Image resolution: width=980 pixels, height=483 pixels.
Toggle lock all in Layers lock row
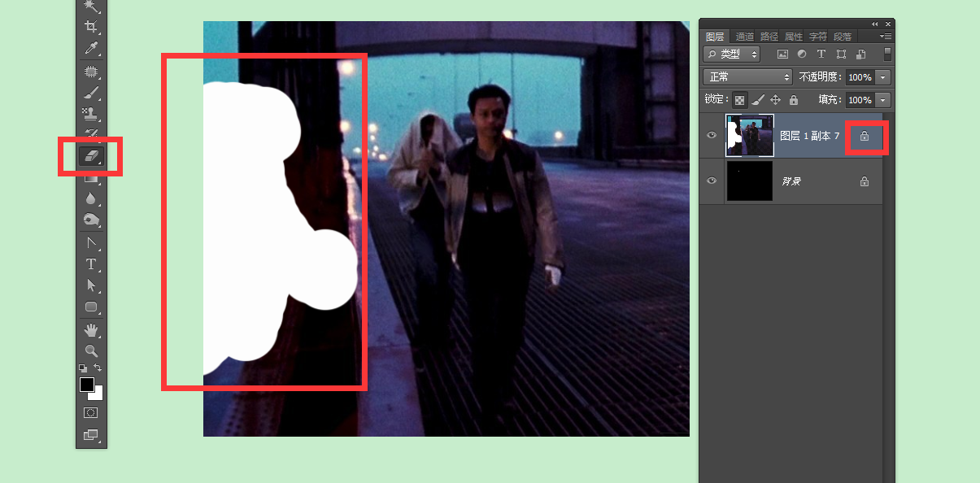[x=793, y=100]
